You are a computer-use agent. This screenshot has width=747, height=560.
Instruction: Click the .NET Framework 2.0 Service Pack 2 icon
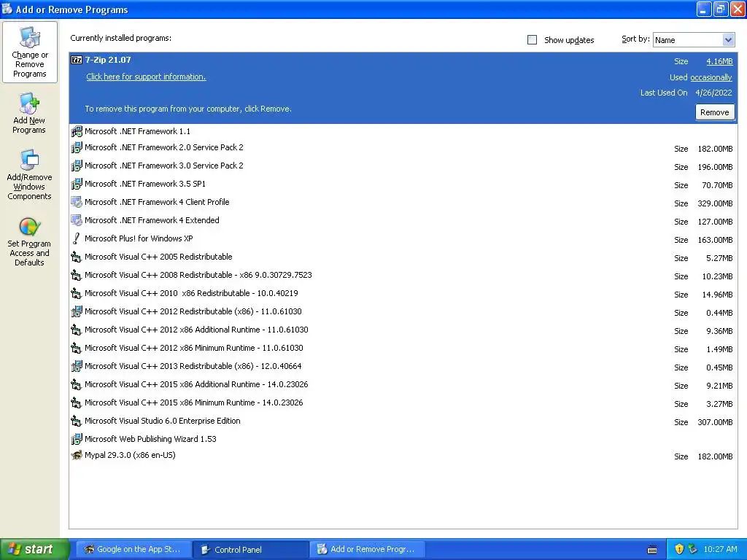point(76,147)
